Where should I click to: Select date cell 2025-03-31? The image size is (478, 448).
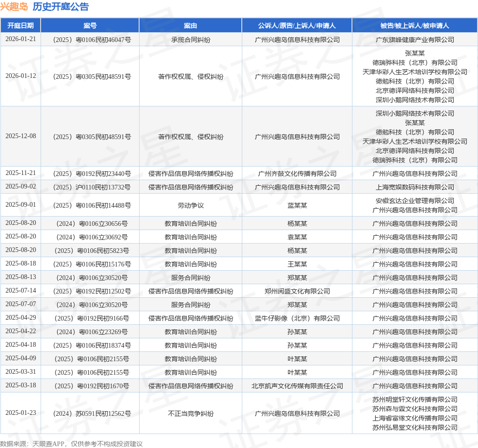point(21,372)
